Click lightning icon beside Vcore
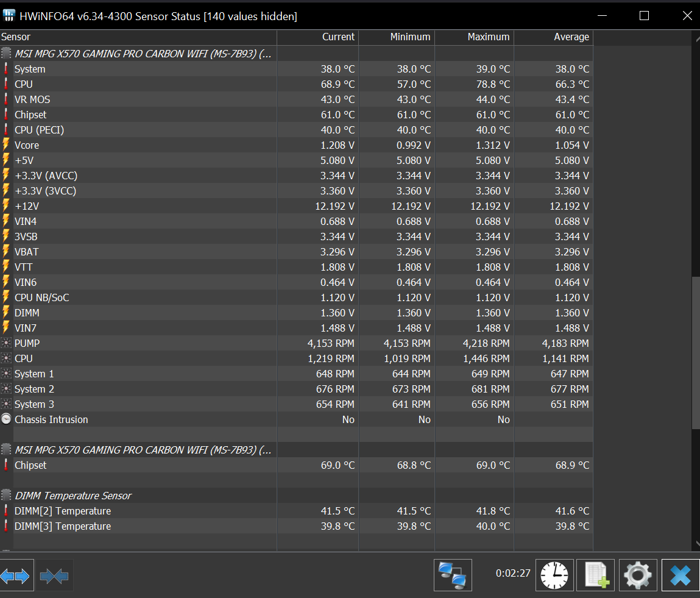This screenshot has height=598, width=700. pyautogui.click(x=6, y=144)
